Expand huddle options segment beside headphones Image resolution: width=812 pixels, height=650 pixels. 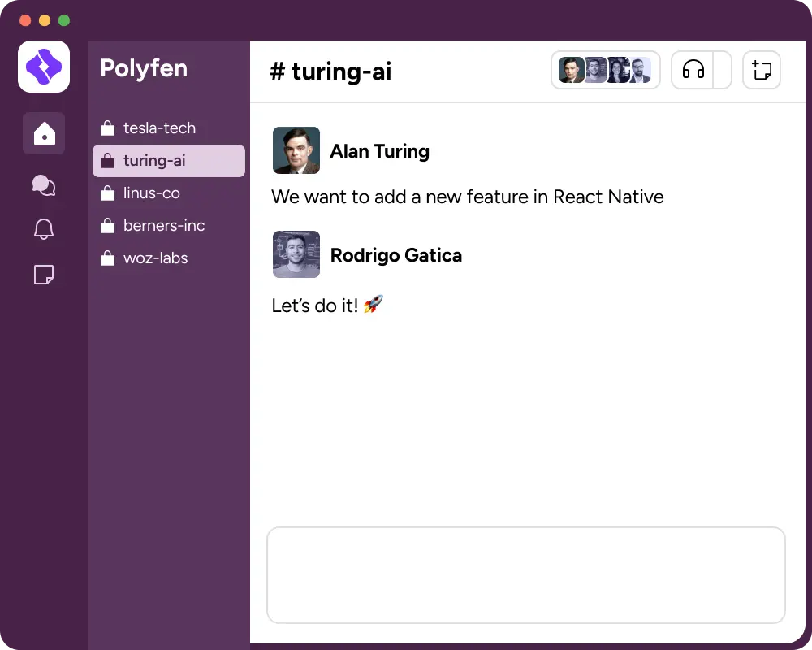coord(722,70)
